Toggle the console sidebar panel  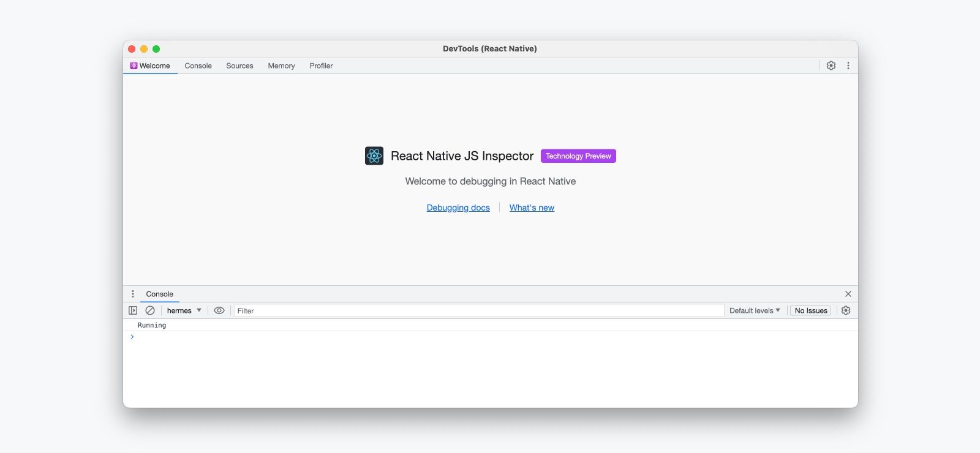pos(133,310)
